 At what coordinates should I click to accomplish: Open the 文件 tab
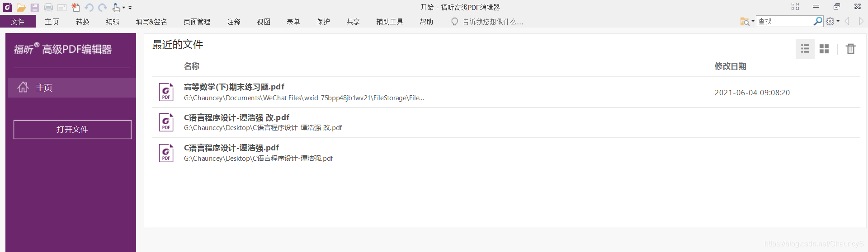18,22
